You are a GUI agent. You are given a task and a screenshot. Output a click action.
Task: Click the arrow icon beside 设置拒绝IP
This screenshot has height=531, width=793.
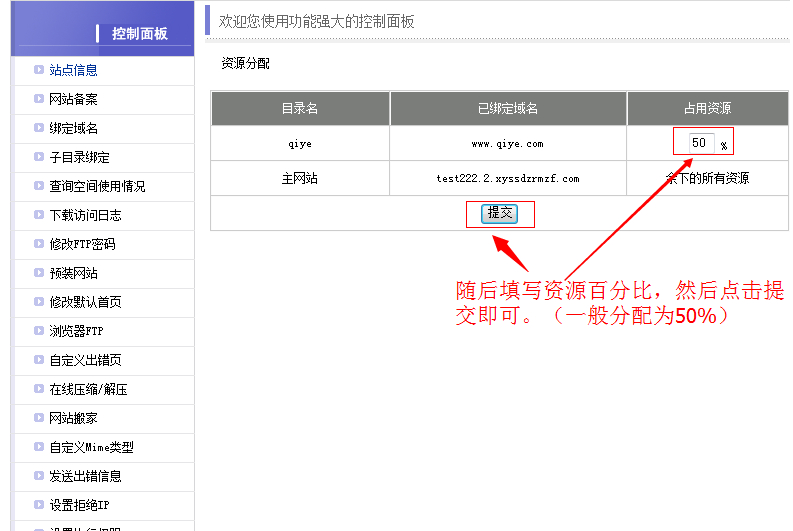(x=39, y=504)
